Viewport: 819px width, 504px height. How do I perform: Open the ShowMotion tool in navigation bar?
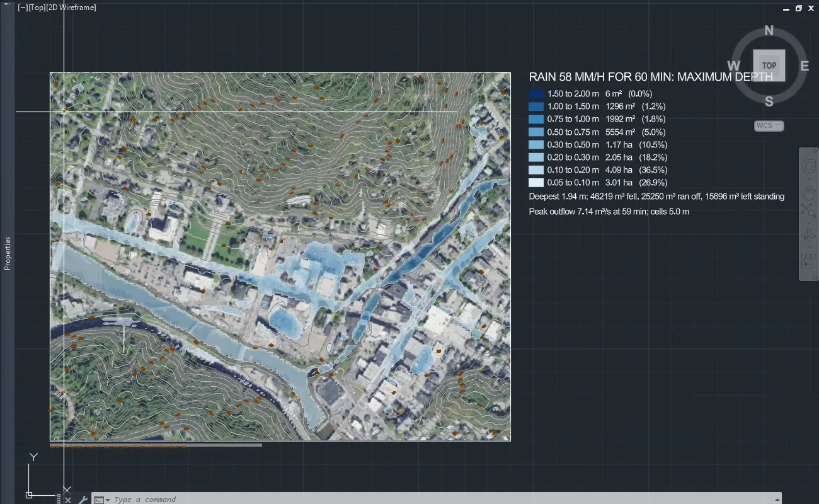(808, 261)
